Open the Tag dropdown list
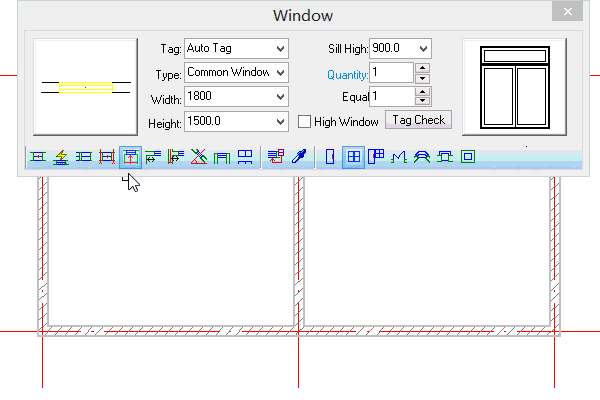 click(x=280, y=49)
